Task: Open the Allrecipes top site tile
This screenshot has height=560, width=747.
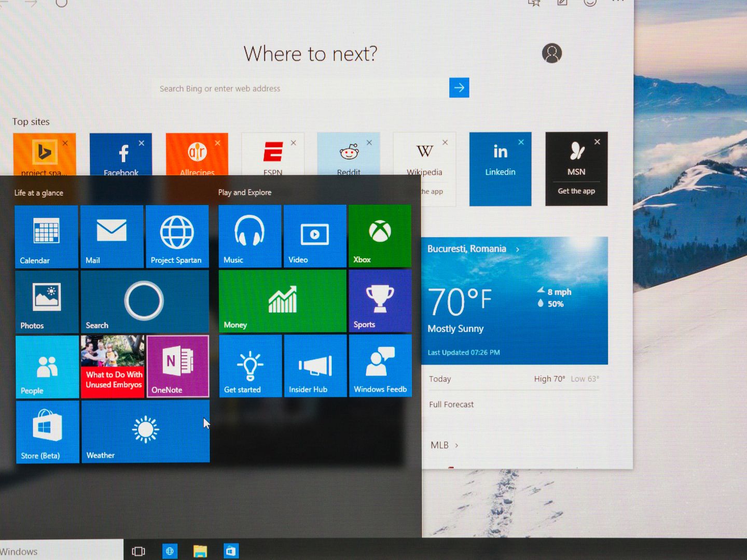Action: pos(197,155)
